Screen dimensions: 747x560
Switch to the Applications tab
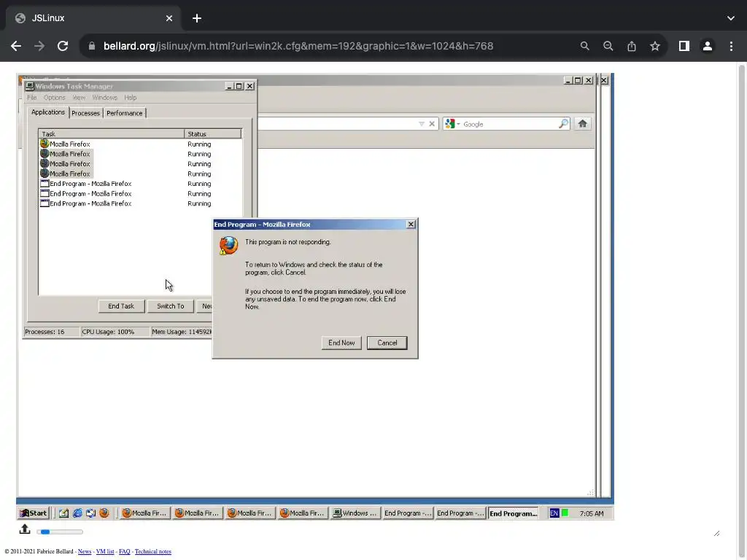coord(48,112)
